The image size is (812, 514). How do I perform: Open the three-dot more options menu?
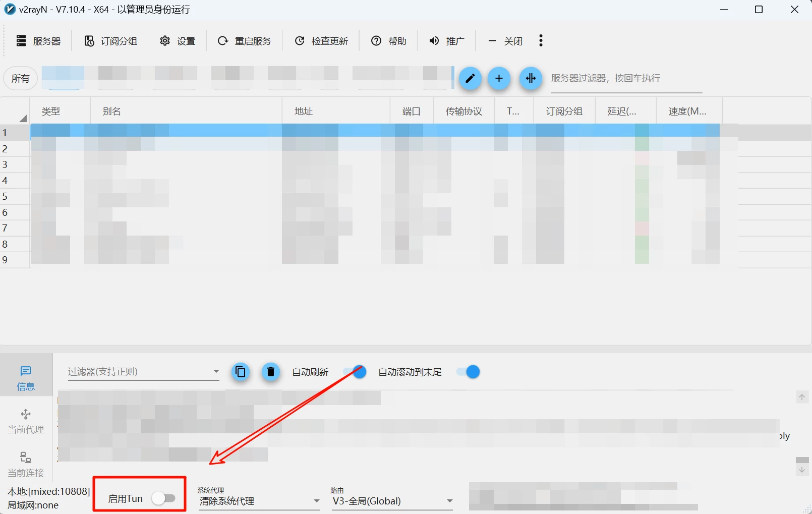[541, 41]
